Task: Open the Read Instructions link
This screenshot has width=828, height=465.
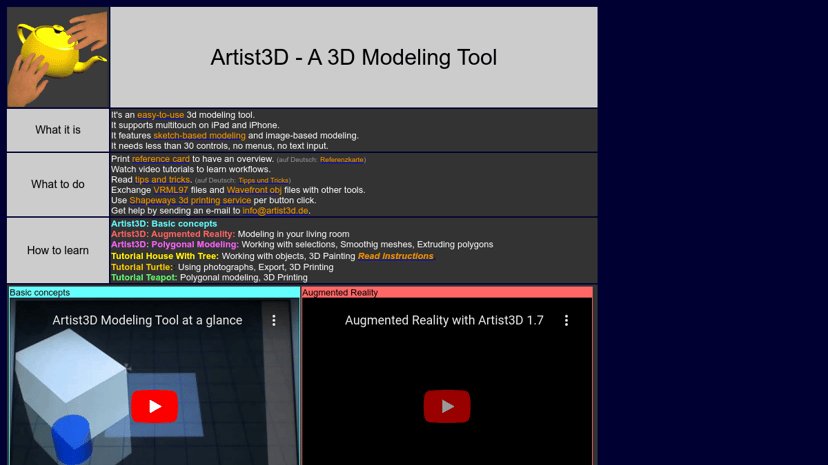Action: pos(396,256)
